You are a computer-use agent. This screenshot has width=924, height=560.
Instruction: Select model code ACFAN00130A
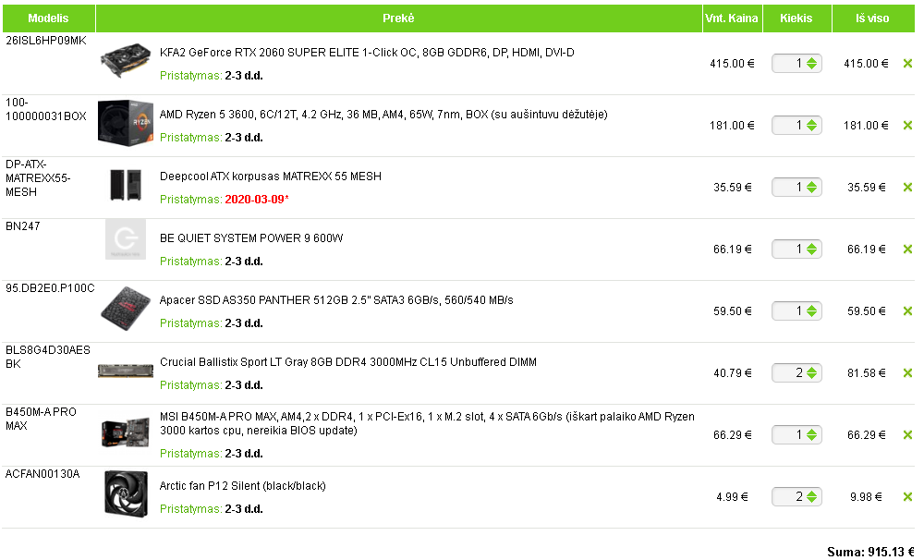43,474
